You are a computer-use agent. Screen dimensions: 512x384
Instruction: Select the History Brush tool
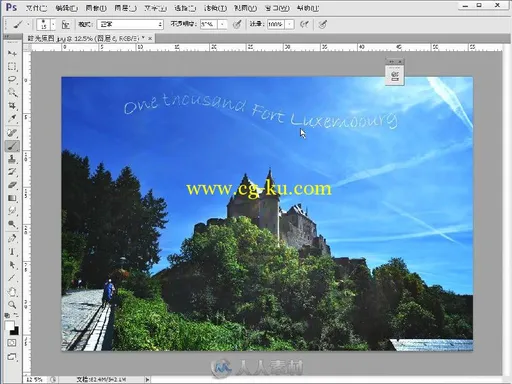(12, 172)
